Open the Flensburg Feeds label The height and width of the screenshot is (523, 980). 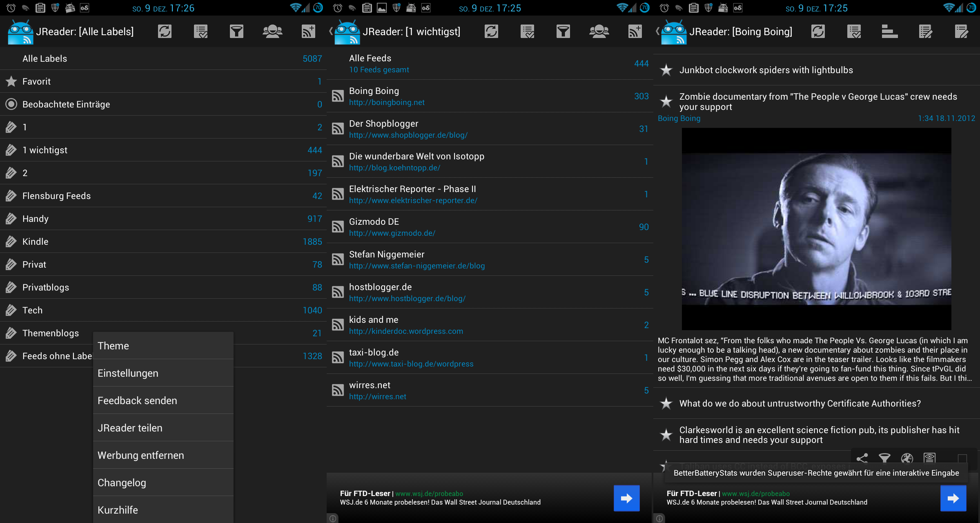[x=163, y=196]
